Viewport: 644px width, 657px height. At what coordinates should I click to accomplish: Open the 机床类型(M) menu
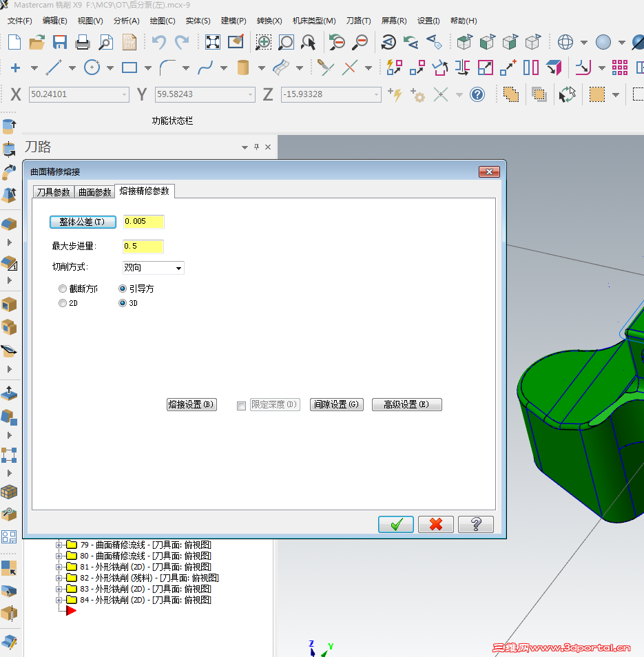pyautogui.click(x=314, y=21)
